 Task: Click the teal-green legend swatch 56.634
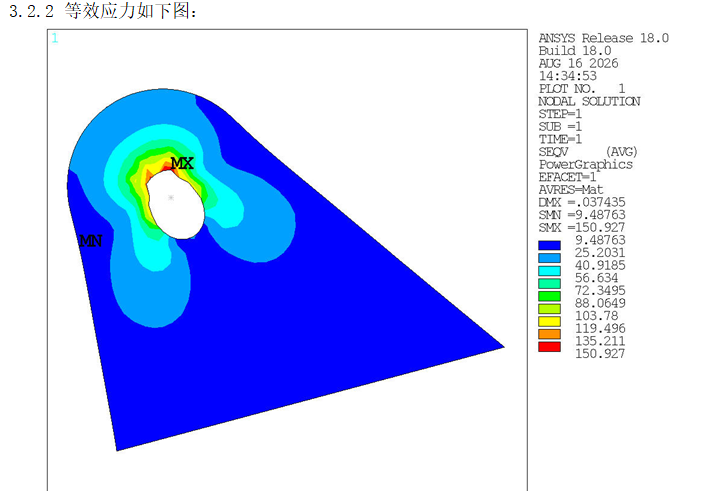(549, 283)
